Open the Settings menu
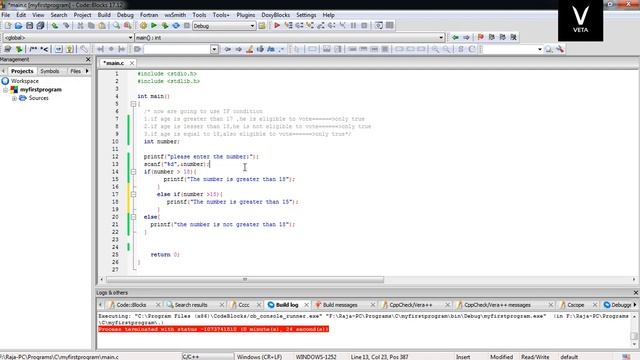The width and height of the screenshot is (640, 360). 306,15
